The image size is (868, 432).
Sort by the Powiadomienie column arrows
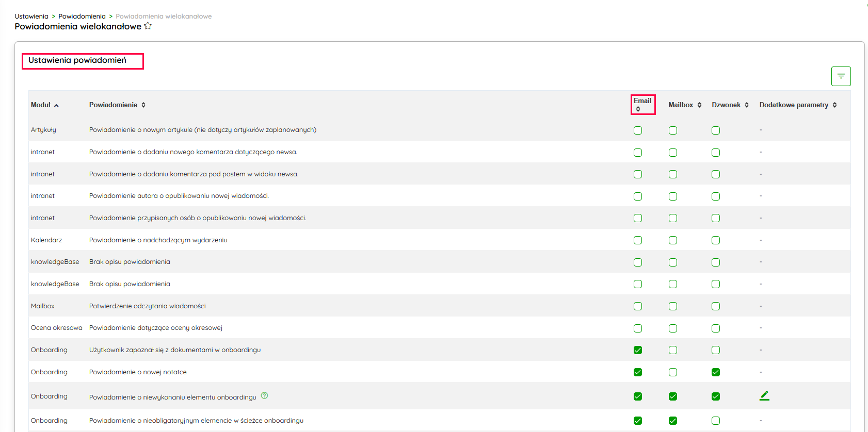point(143,105)
